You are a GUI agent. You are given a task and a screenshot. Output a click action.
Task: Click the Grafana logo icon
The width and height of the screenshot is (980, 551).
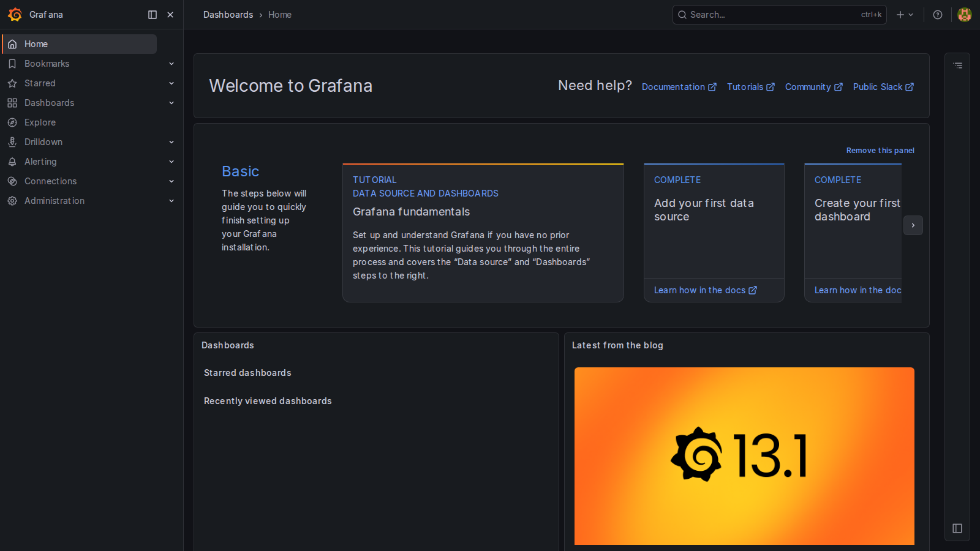(x=15, y=15)
